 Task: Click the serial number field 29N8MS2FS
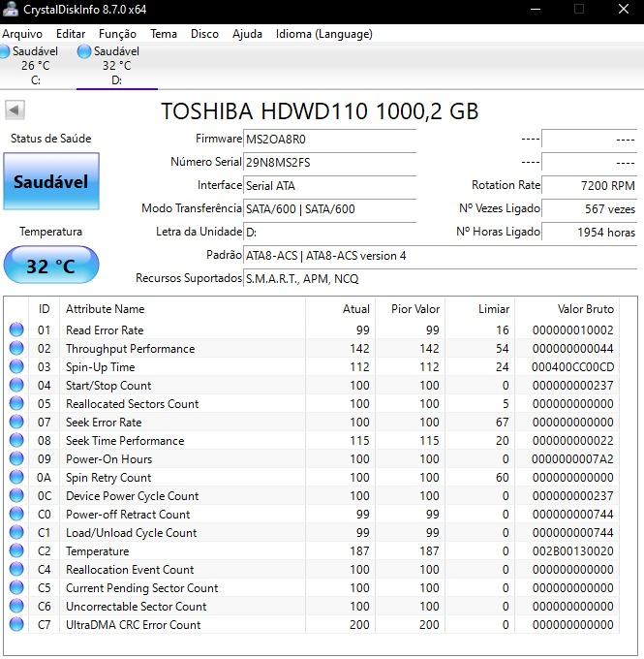click(330, 162)
